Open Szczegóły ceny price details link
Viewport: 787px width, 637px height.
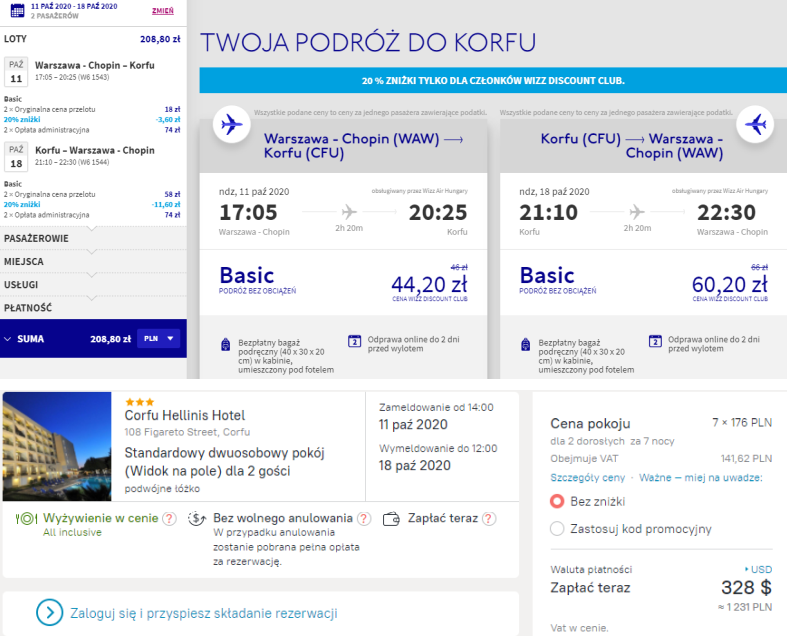[587, 477]
